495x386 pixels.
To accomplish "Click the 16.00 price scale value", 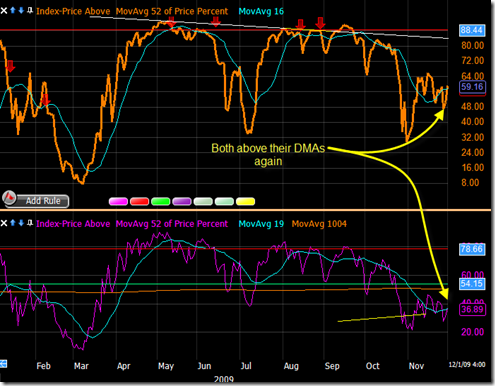I will pyautogui.click(x=472, y=167).
